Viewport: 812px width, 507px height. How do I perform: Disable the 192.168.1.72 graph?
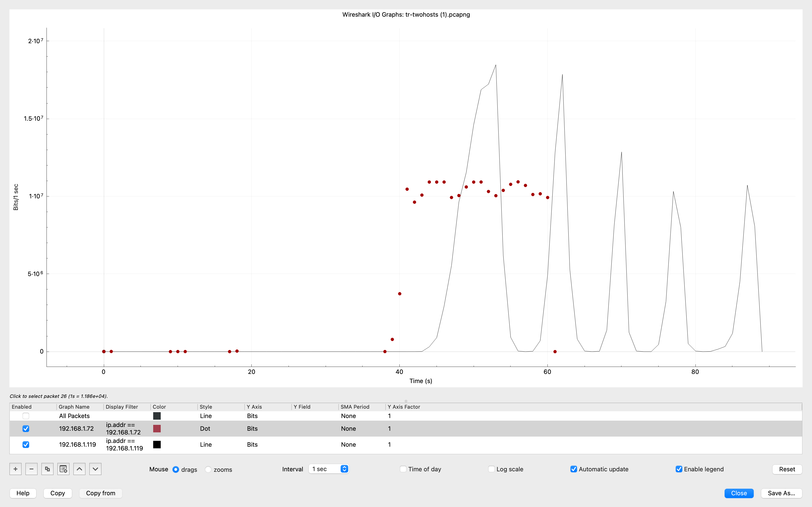tap(26, 428)
